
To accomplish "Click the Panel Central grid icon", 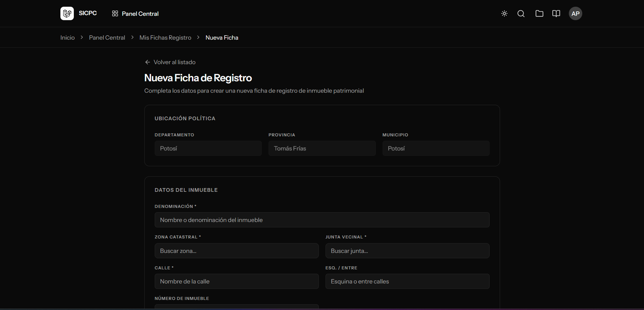I will 115,13.
